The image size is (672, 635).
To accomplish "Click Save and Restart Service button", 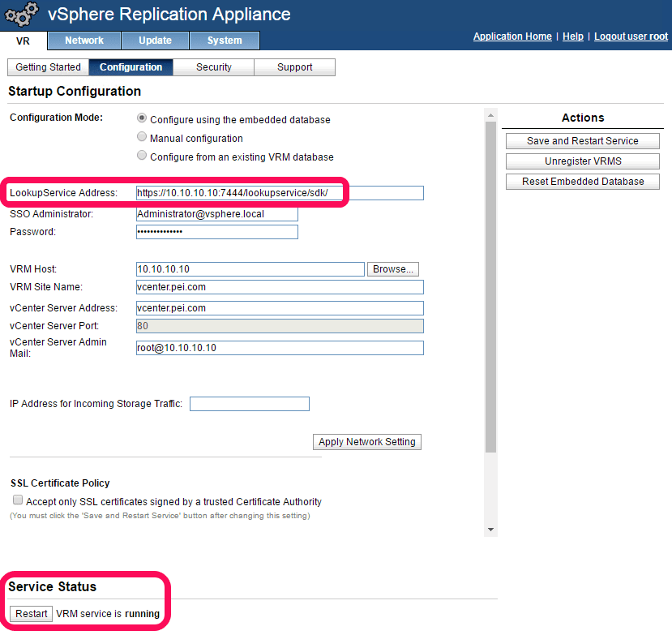I will pyautogui.click(x=583, y=141).
